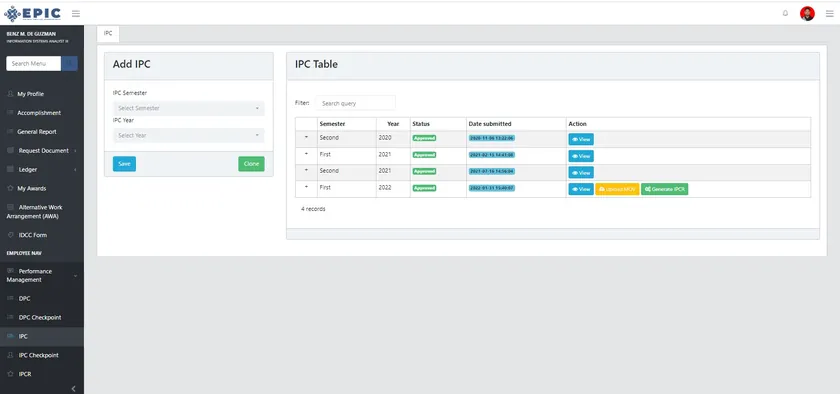Select the IPC tab
Viewport: 840px width, 394px height.
tap(108, 33)
